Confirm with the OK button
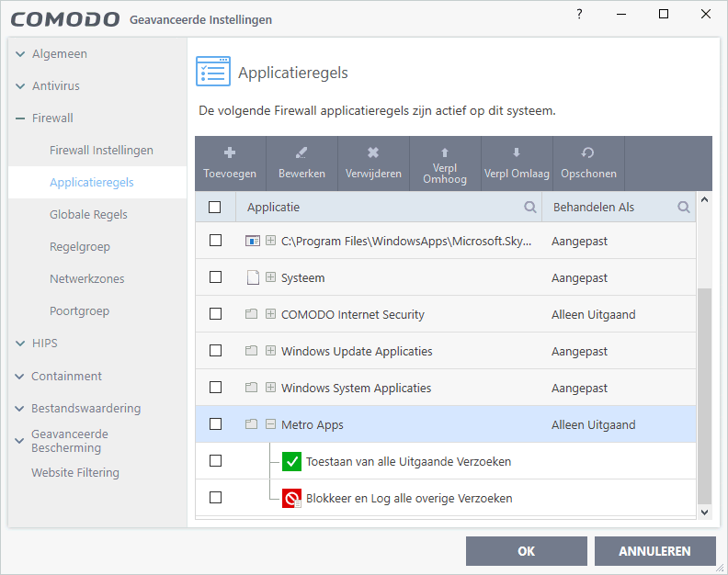The image size is (728, 575). point(527,551)
